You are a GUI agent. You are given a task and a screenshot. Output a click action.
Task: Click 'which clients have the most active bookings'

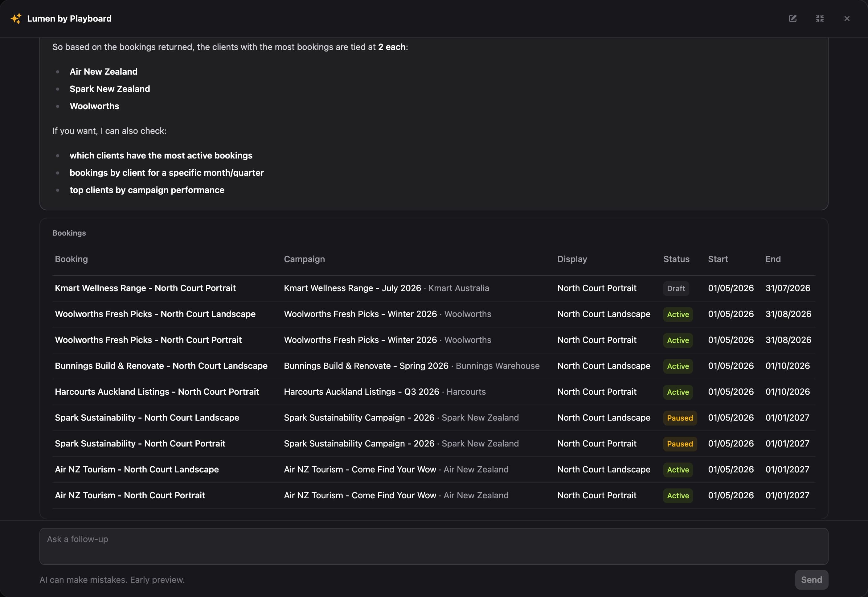coord(161,155)
